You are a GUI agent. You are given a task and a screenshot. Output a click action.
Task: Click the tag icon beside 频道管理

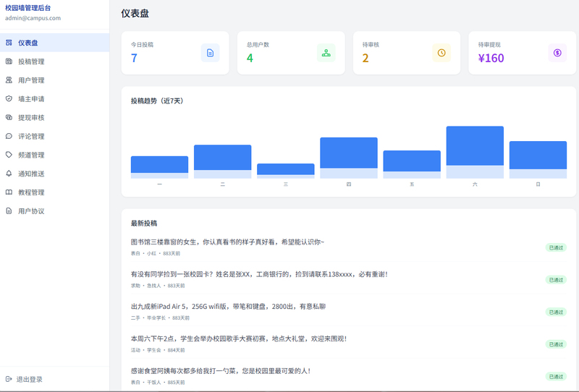coord(9,155)
